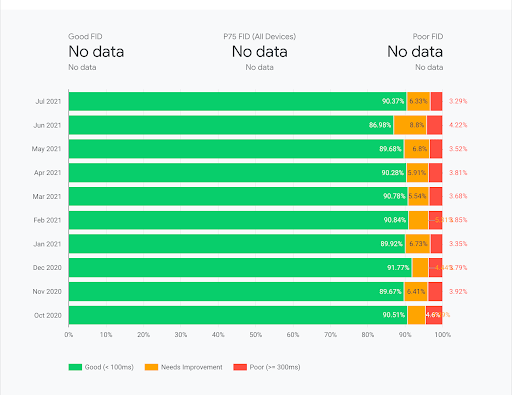This screenshot has height=395, width=512.
Task: Click the Needs Improvement legend label
Action: 192,367
